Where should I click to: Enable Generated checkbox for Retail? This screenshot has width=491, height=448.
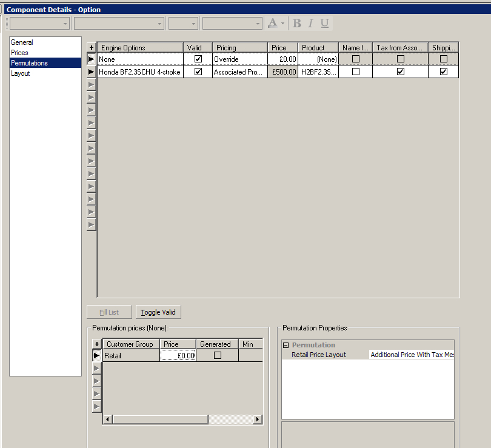[x=218, y=356]
